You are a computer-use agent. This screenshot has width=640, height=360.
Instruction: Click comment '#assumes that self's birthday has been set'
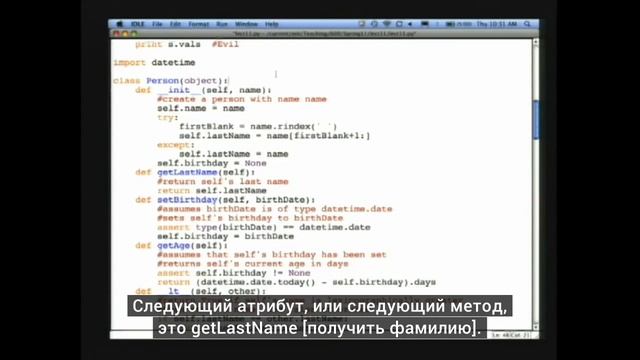click(272, 255)
